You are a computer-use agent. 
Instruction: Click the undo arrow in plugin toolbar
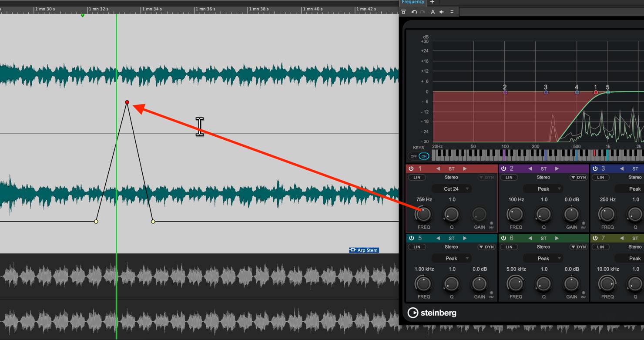(x=414, y=12)
